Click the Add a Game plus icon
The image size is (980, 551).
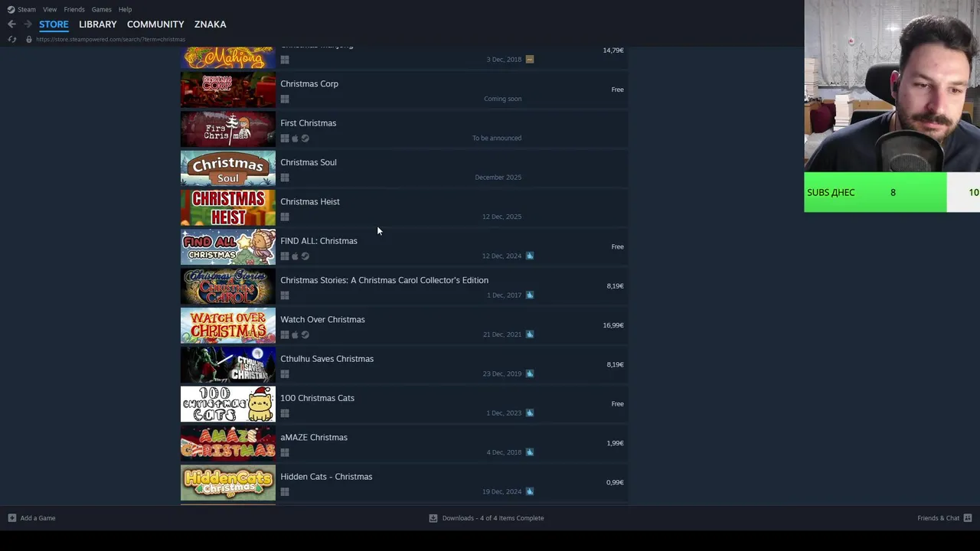(x=11, y=518)
